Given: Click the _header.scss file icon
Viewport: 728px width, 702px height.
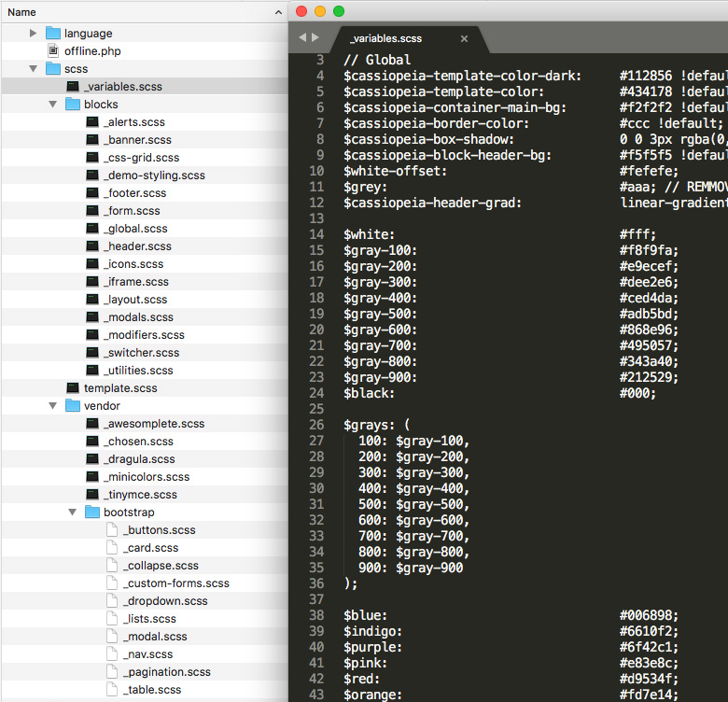Looking at the screenshot, I should tap(92, 246).
